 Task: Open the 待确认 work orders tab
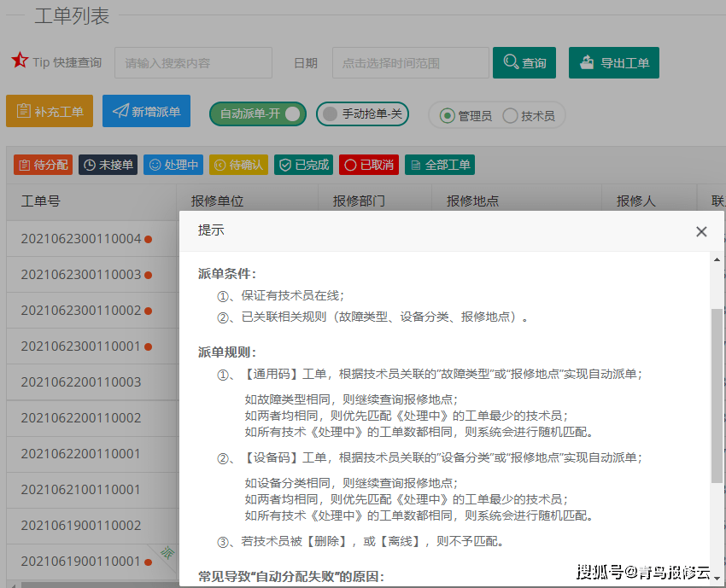pyautogui.click(x=238, y=165)
